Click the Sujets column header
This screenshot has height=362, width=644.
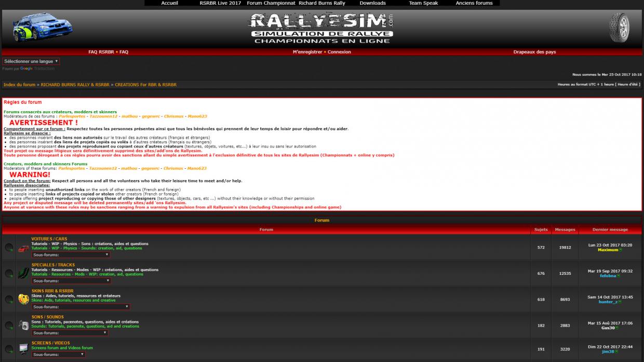pyautogui.click(x=541, y=230)
